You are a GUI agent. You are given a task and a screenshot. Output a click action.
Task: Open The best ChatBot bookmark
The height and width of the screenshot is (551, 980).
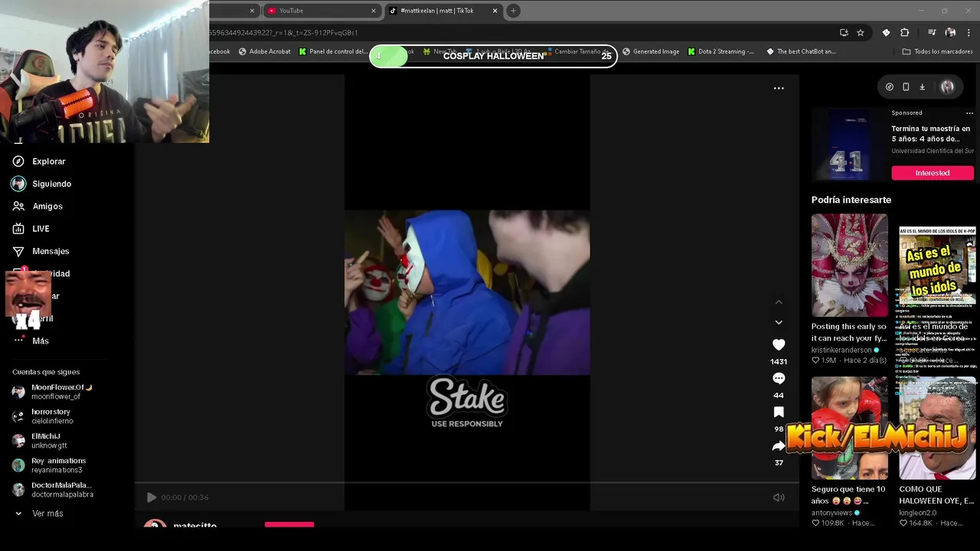point(800,52)
